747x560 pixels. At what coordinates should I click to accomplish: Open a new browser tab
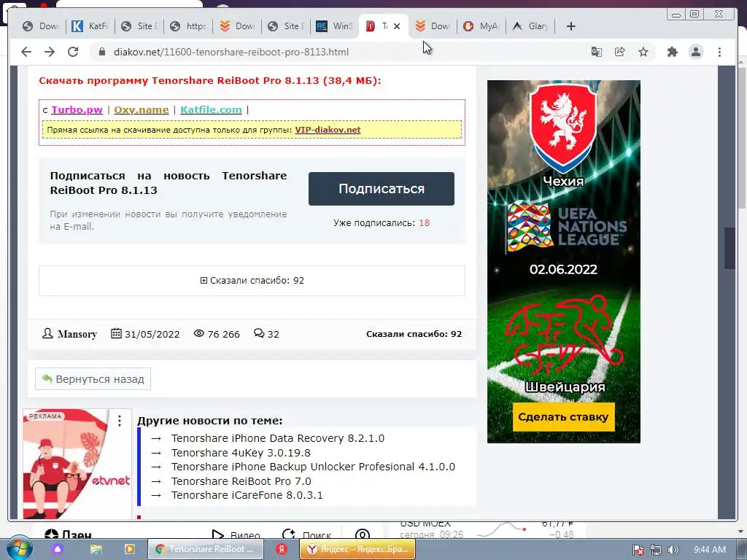pyautogui.click(x=571, y=26)
